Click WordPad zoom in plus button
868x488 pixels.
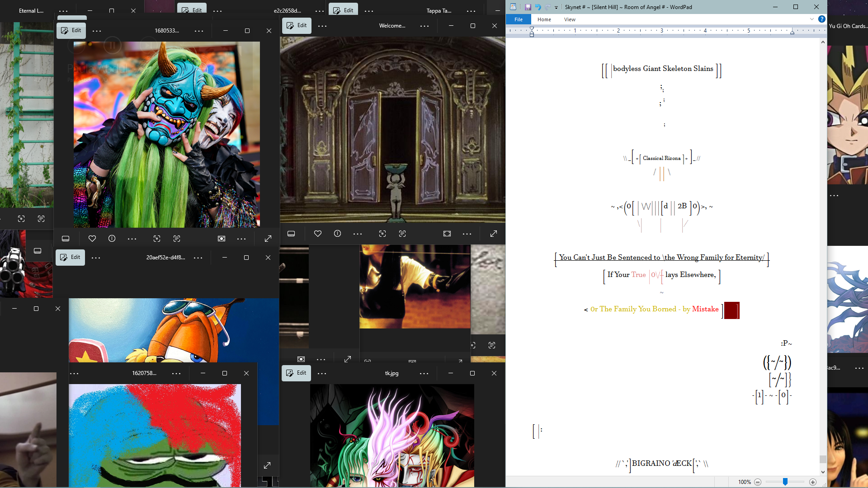813,482
